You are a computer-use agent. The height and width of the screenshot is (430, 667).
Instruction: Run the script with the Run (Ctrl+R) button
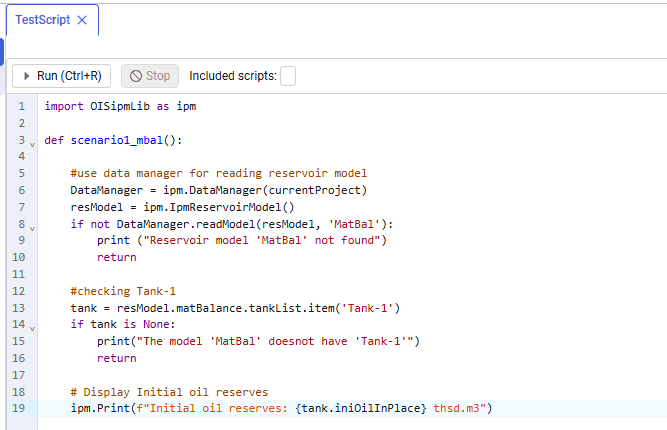coord(62,76)
